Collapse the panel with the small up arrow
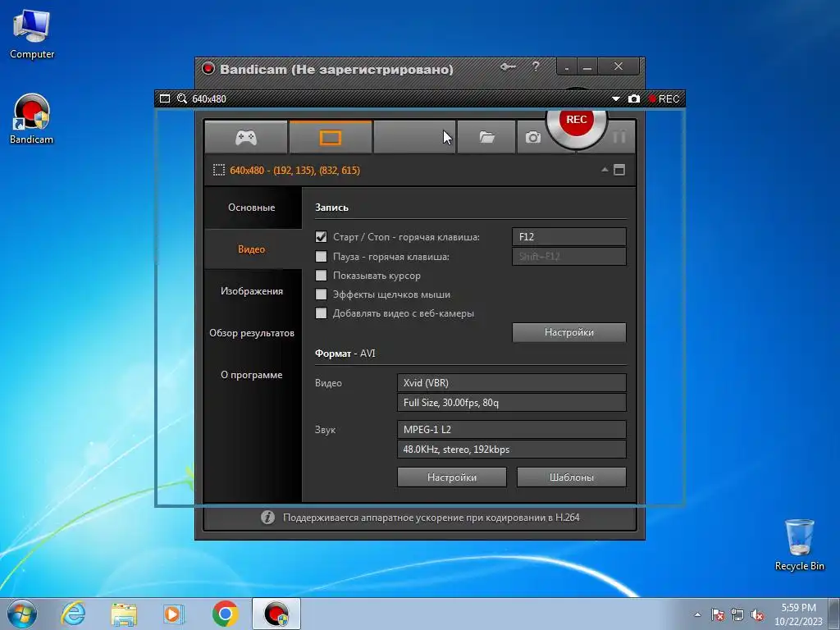The image size is (840, 630). tap(605, 169)
